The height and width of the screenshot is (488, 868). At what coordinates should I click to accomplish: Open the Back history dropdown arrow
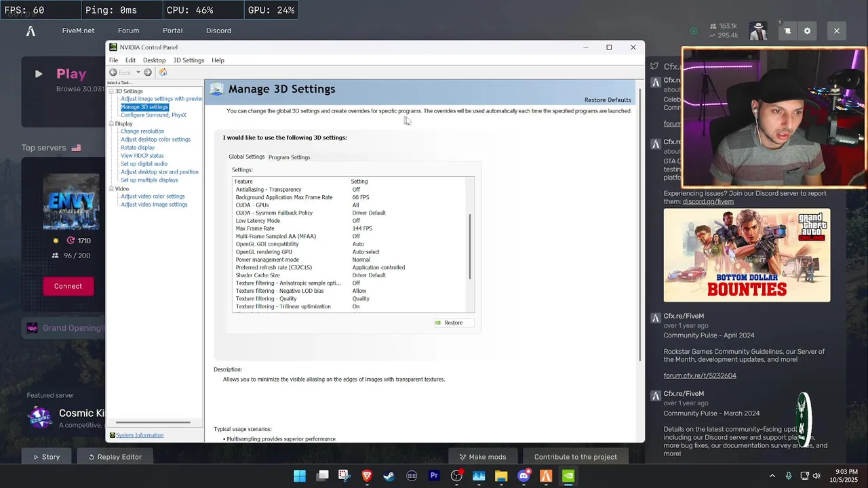(138, 73)
